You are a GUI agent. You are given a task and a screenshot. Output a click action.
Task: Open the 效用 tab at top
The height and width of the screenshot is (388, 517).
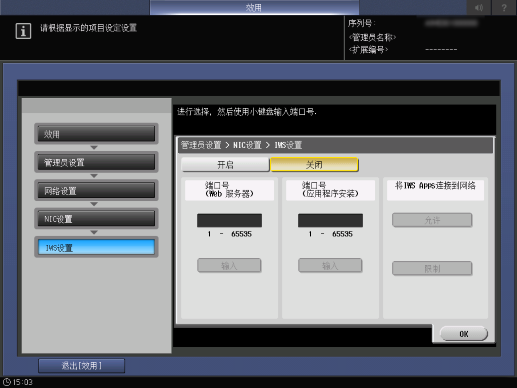[254, 8]
